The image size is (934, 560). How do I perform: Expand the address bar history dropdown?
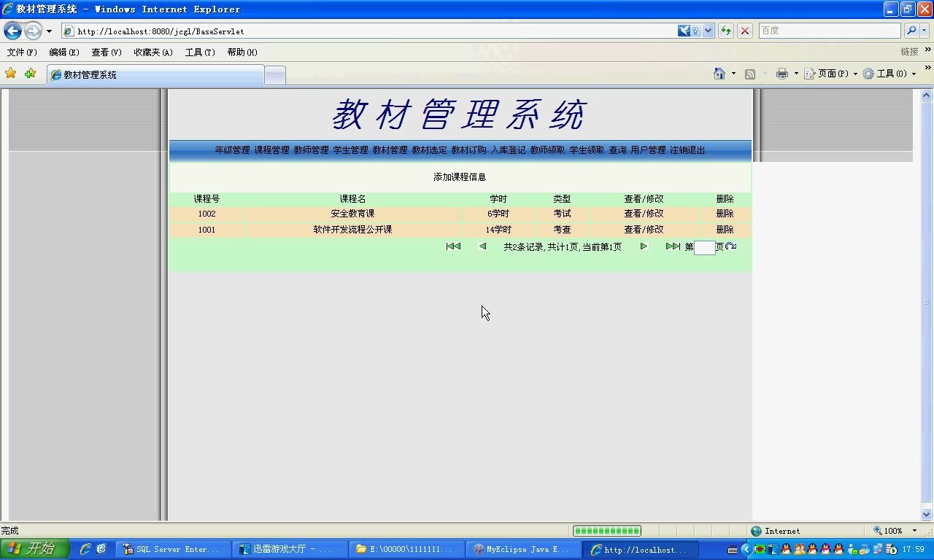coord(708,31)
